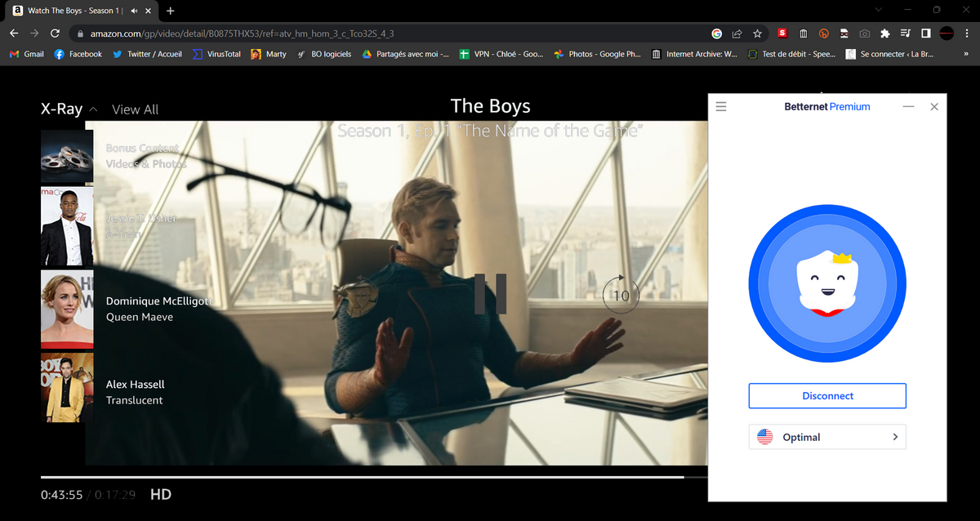
Task: Open the media control playlist button
Action: [905, 33]
